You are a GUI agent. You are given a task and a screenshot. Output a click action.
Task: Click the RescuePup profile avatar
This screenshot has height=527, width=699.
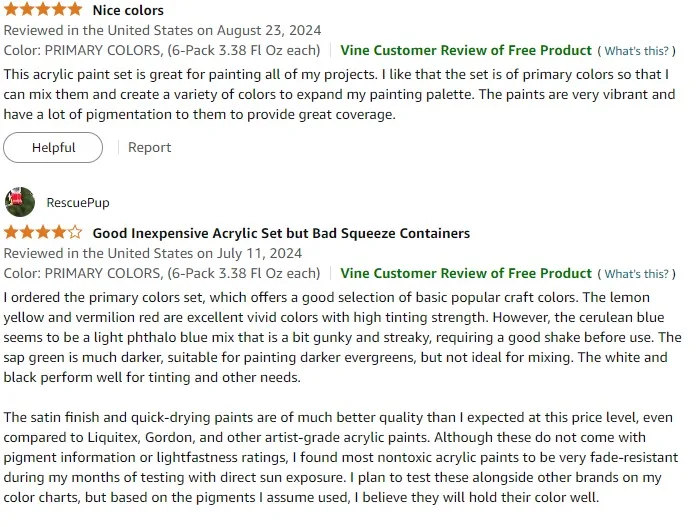[19, 202]
